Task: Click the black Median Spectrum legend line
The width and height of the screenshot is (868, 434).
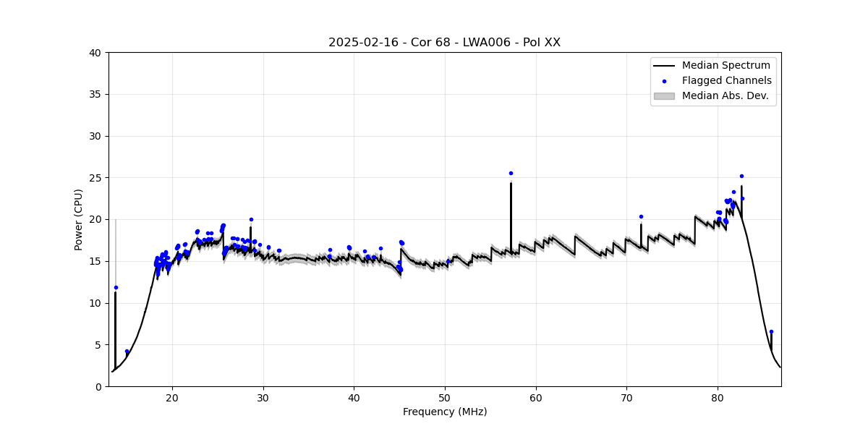Action: pyautogui.click(x=664, y=66)
